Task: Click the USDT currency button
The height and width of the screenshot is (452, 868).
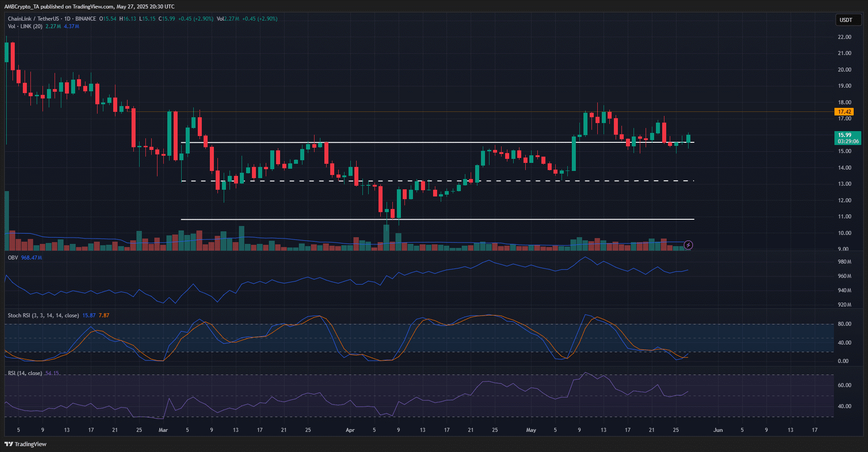Action: [846, 20]
